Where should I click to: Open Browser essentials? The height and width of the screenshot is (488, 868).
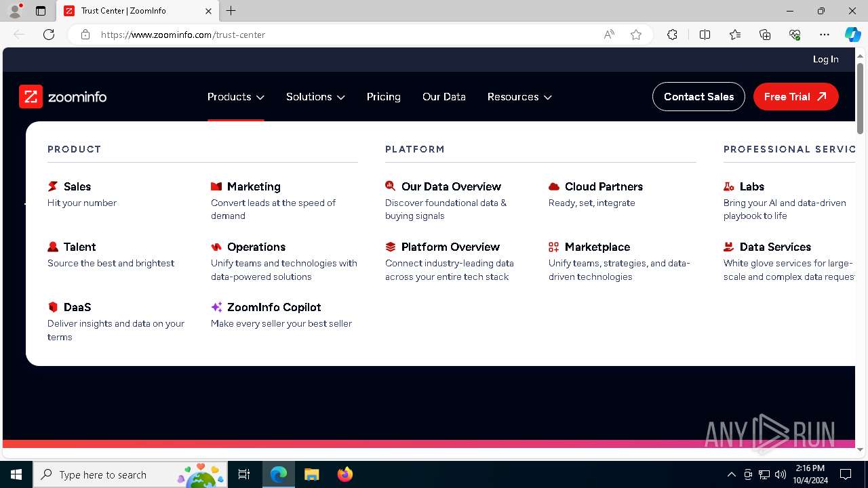point(795,35)
